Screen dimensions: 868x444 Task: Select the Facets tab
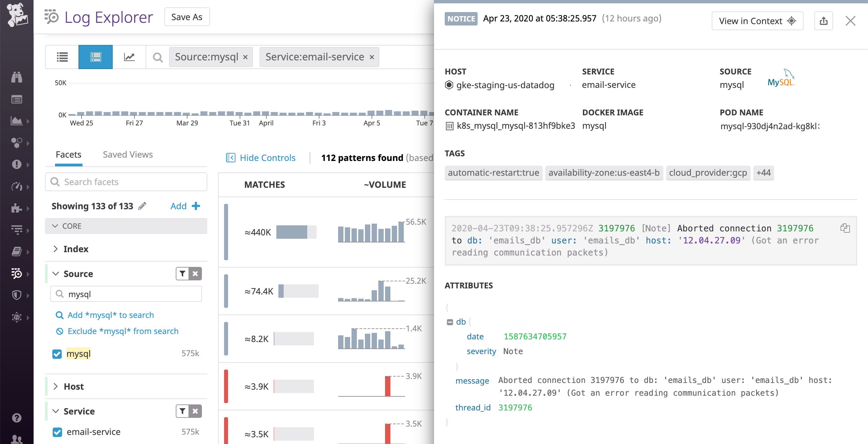click(x=68, y=155)
